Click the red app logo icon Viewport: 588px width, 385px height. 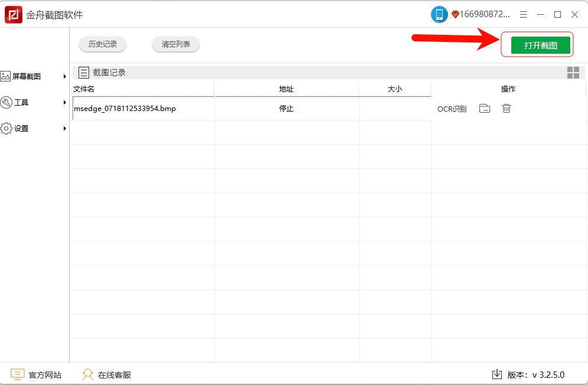(14, 15)
